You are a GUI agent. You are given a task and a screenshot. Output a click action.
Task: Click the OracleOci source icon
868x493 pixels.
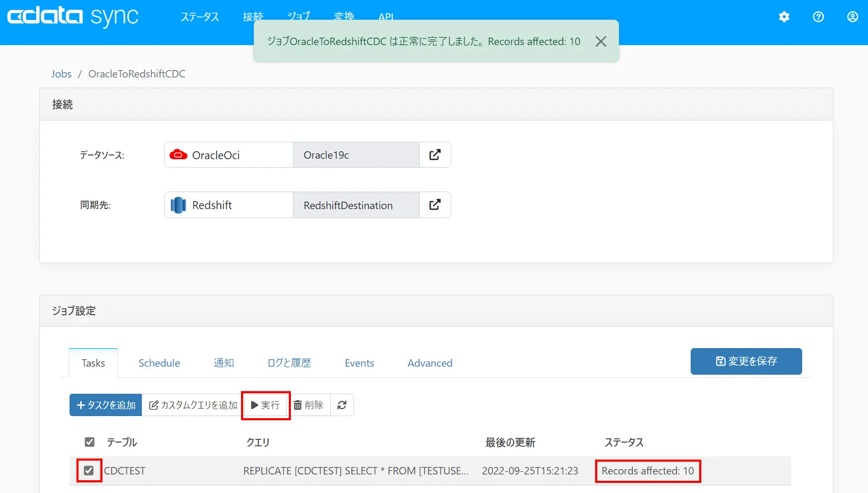click(178, 155)
